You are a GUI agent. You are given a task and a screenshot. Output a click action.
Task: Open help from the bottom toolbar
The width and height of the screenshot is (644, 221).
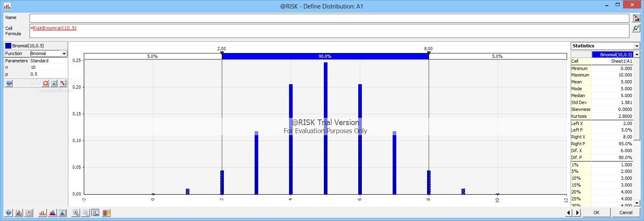(x=9, y=213)
